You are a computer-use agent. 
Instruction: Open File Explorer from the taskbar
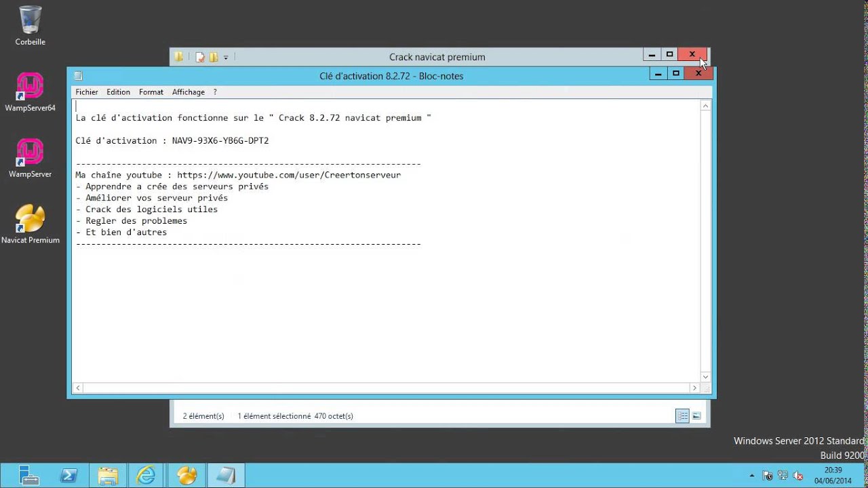coord(108,475)
